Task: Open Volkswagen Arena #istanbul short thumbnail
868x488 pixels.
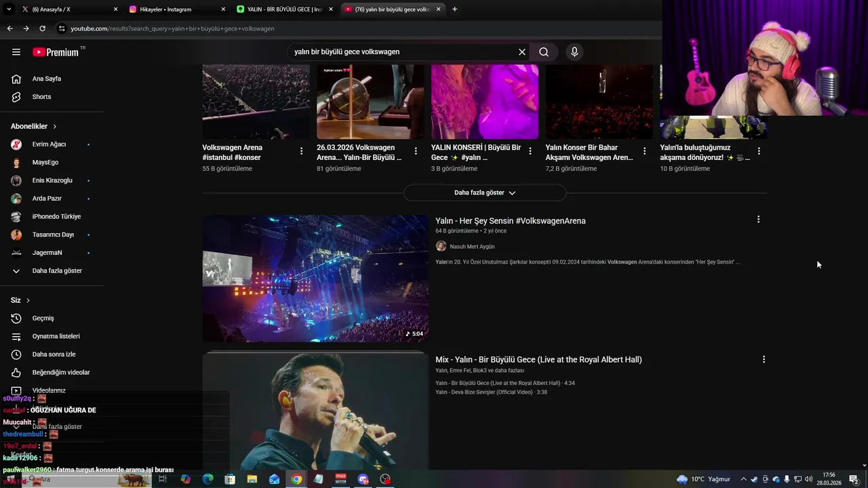Action: 256,102
